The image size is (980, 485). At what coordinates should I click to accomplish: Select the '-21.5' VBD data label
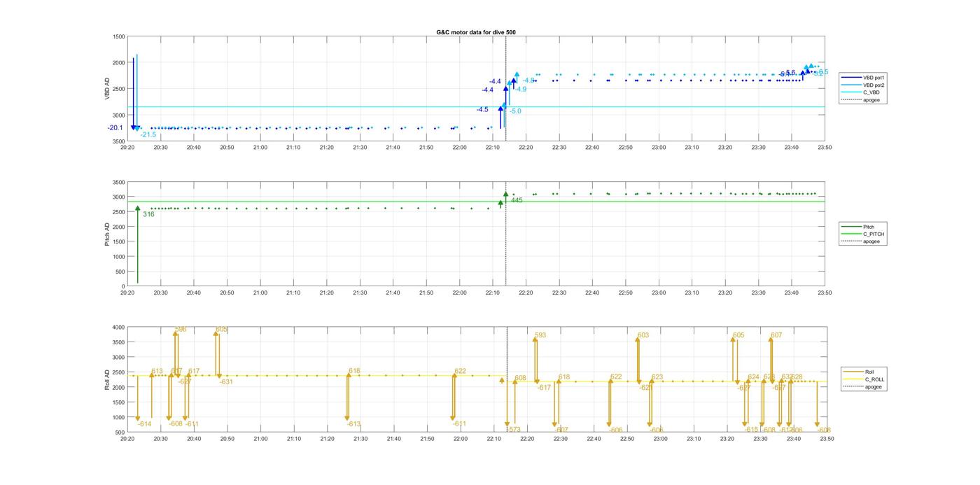tap(148, 134)
